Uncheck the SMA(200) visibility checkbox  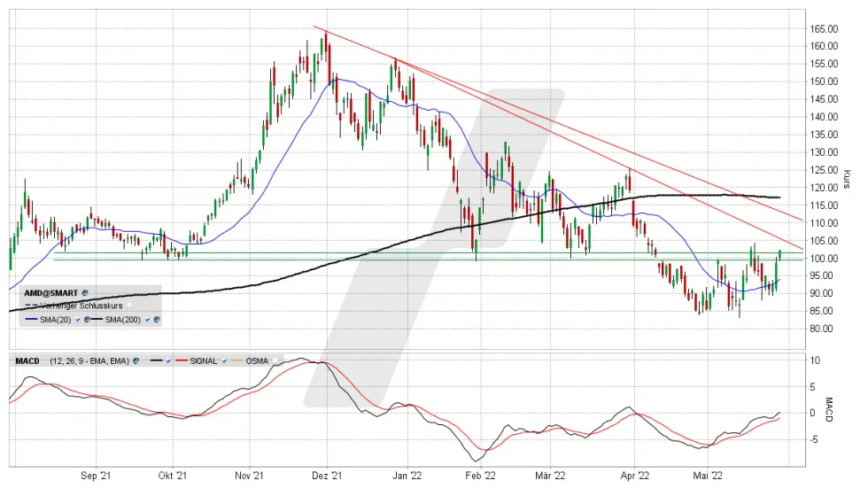pos(147,319)
